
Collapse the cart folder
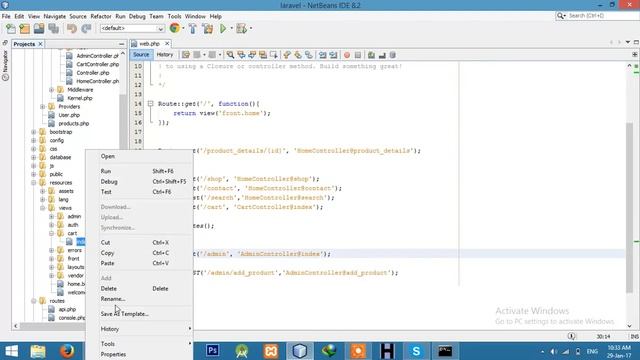51,233
